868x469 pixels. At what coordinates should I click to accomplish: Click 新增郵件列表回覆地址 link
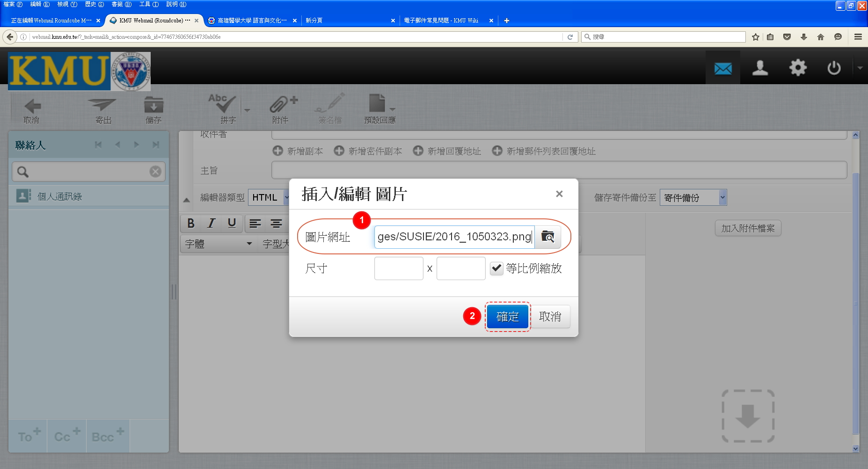click(544, 151)
